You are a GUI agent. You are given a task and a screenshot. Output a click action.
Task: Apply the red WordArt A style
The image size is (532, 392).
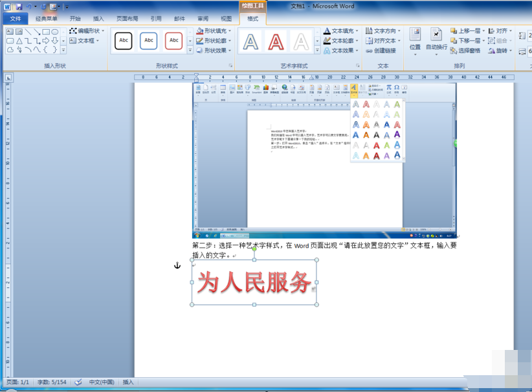pos(276,42)
